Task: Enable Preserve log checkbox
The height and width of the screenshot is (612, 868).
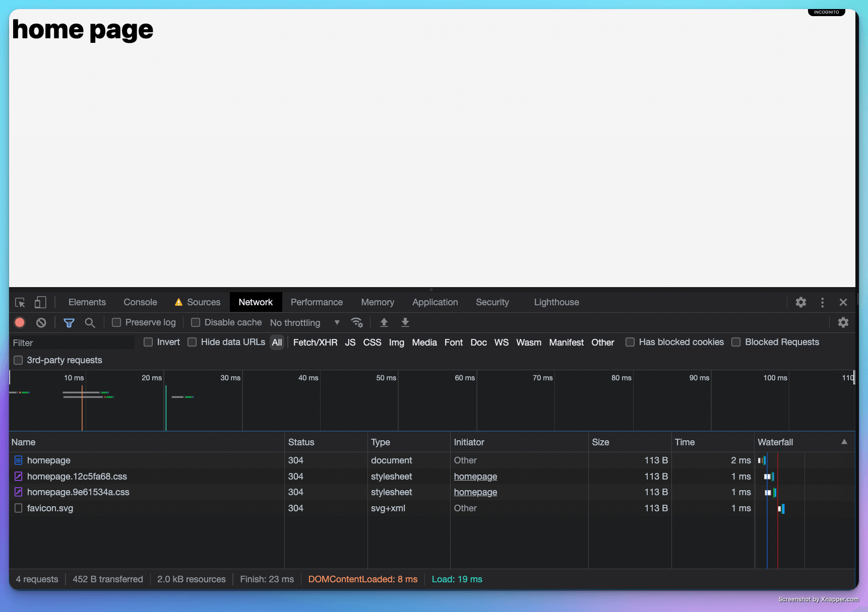Action: pyautogui.click(x=116, y=322)
